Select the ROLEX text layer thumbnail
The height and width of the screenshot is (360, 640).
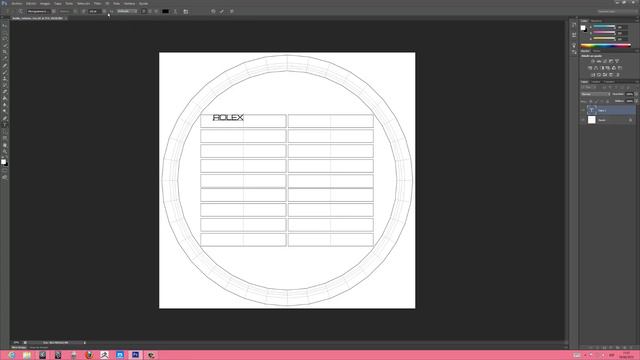click(592, 110)
